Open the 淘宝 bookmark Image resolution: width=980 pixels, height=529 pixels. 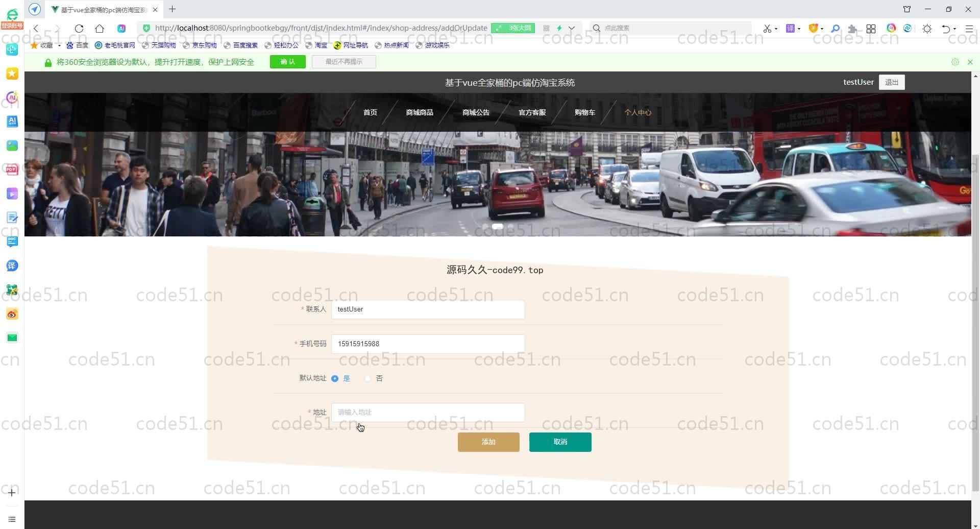pyautogui.click(x=316, y=45)
